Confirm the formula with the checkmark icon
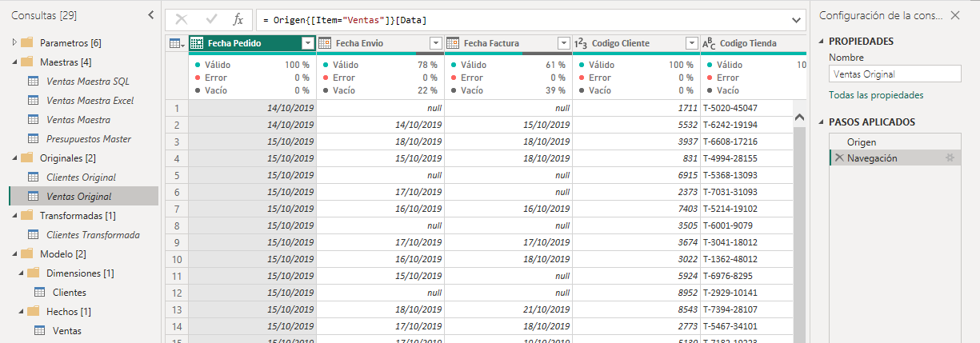The height and width of the screenshot is (343, 980). pos(212,19)
